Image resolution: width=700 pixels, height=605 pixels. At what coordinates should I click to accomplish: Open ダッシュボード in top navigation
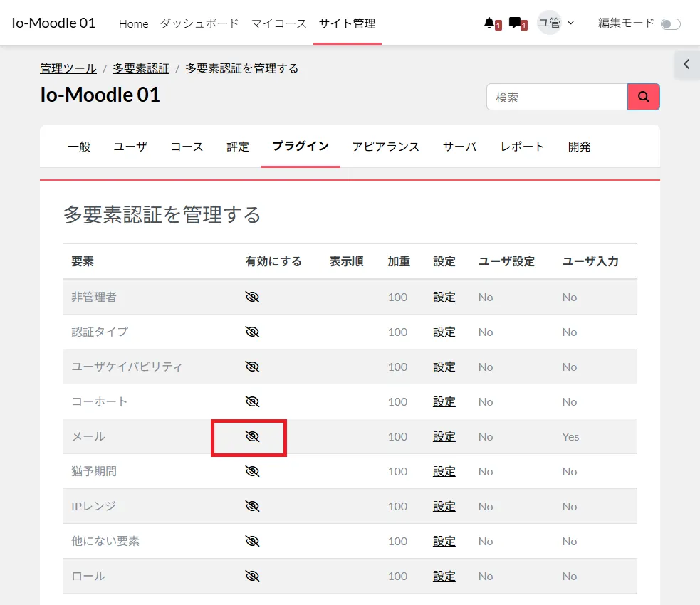click(x=199, y=23)
